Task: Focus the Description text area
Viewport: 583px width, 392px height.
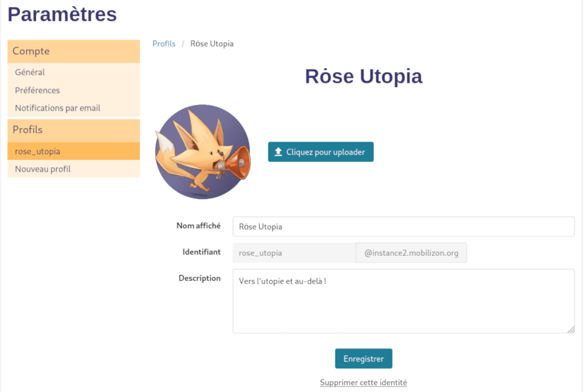Action: pyautogui.click(x=403, y=301)
